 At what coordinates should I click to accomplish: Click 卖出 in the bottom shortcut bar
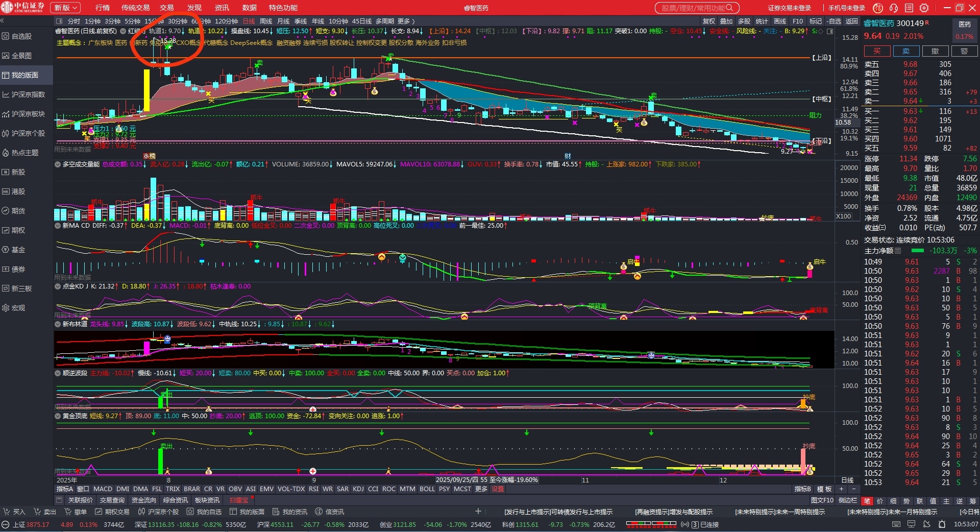pos(45,512)
